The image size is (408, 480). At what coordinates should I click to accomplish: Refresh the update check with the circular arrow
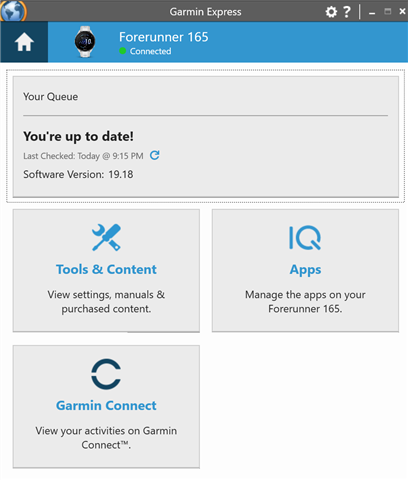155,155
